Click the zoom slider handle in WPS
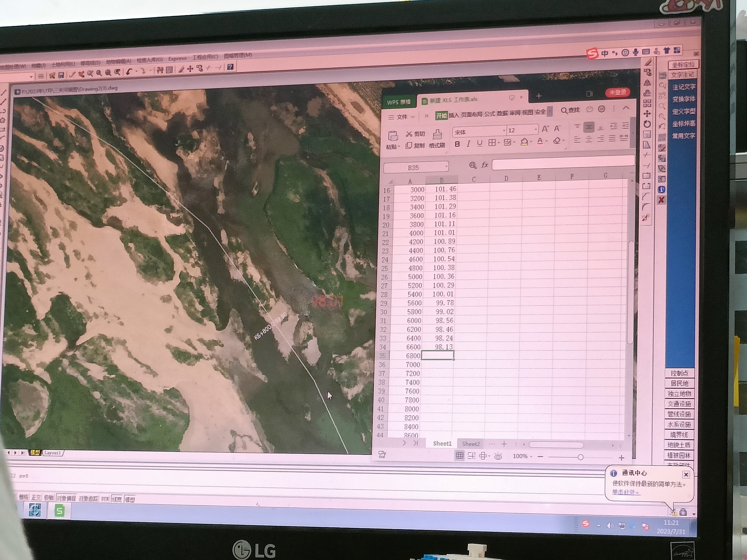Screen dimensions: 747x560 pos(580,457)
